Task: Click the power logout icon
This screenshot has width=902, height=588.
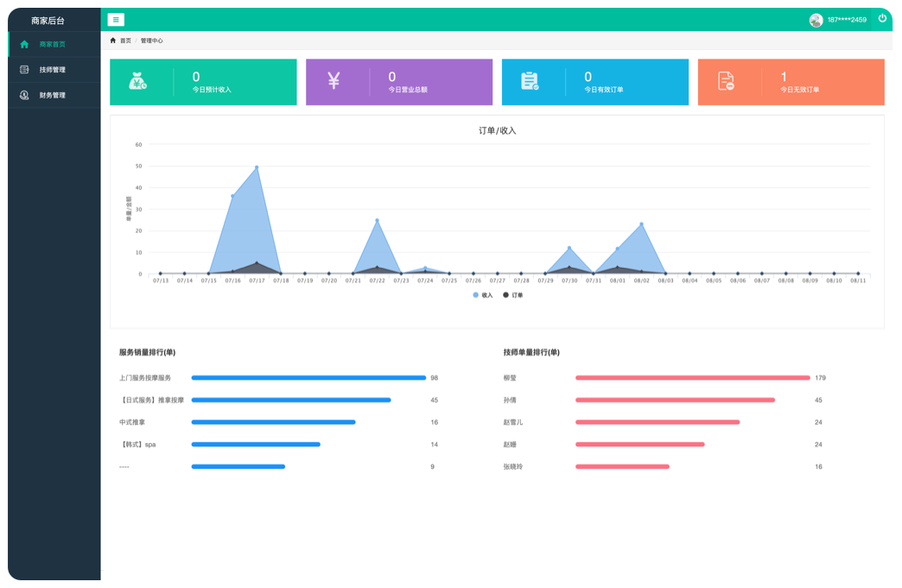Action: [x=882, y=18]
